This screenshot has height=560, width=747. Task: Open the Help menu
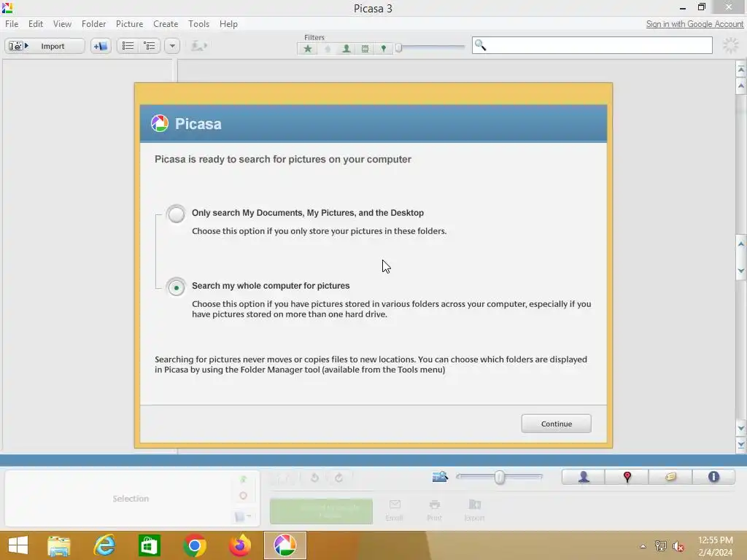click(x=228, y=24)
